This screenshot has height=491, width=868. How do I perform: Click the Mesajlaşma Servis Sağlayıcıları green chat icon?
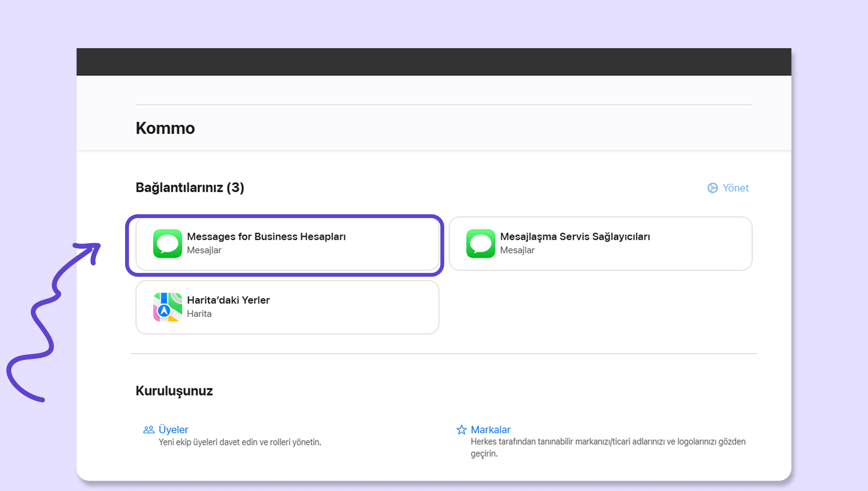(x=480, y=244)
